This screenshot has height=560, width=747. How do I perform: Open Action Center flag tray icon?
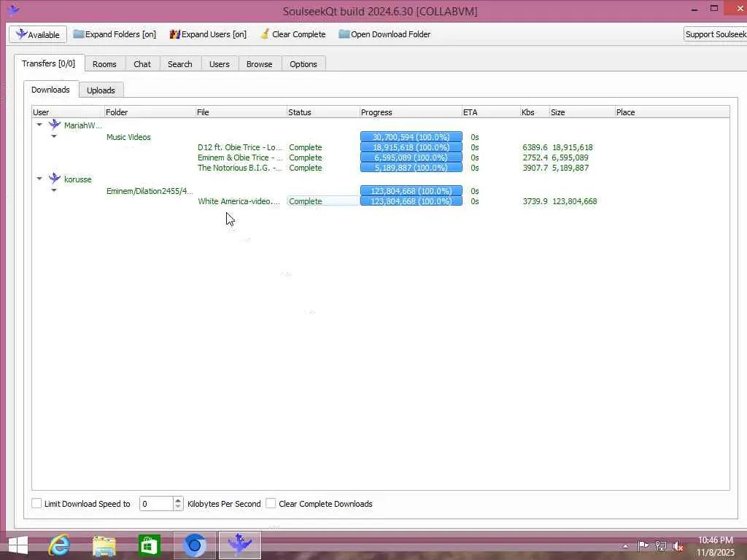click(643, 545)
